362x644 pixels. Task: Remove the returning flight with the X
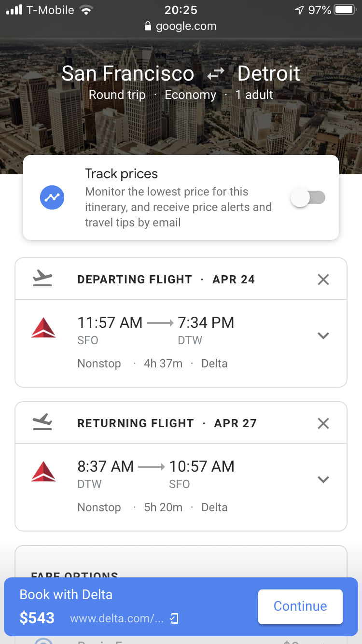(323, 423)
